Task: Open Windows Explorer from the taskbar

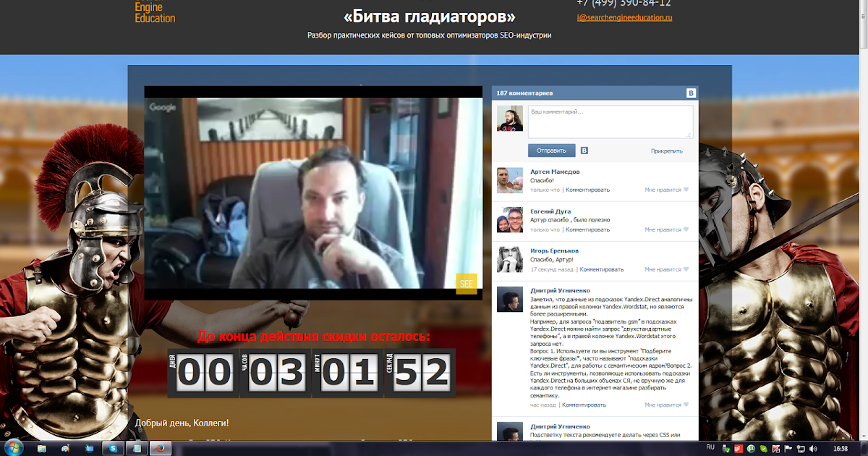Action: tap(42, 449)
